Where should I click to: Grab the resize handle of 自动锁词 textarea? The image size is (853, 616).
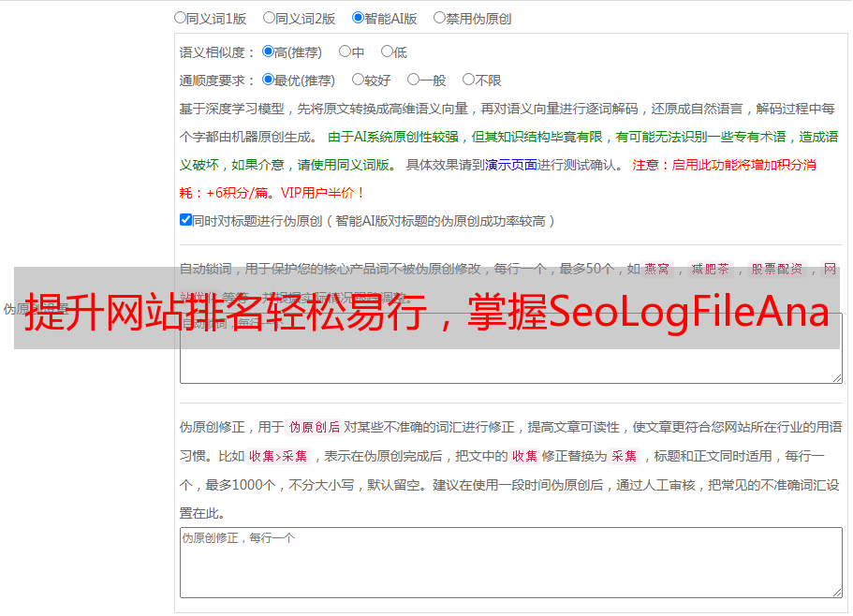[x=837, y=378]
